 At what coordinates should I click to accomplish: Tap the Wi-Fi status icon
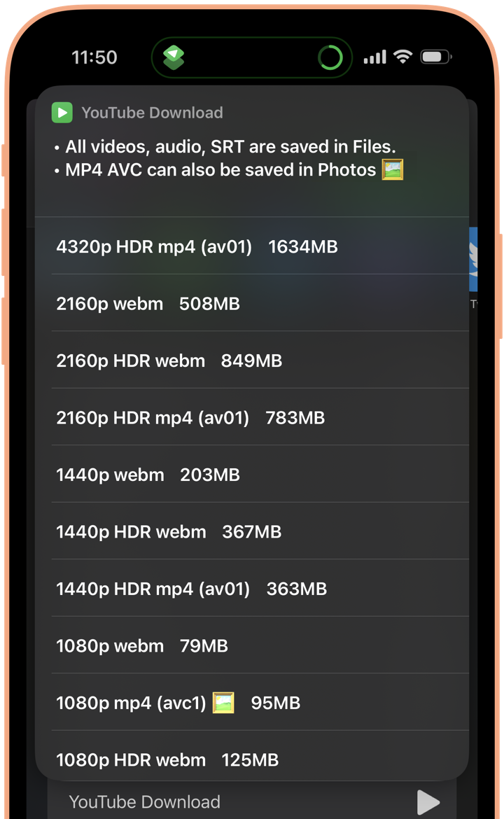click(403, 57)
